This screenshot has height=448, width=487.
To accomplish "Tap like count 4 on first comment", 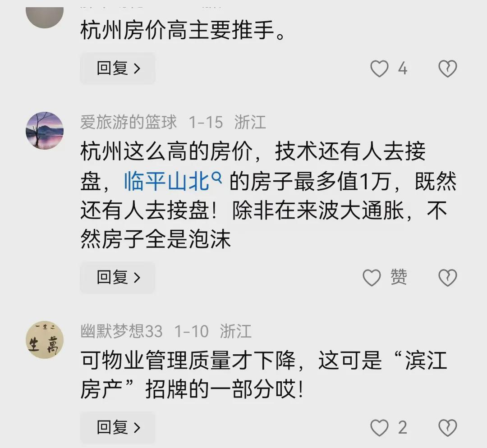I will 403,69.
